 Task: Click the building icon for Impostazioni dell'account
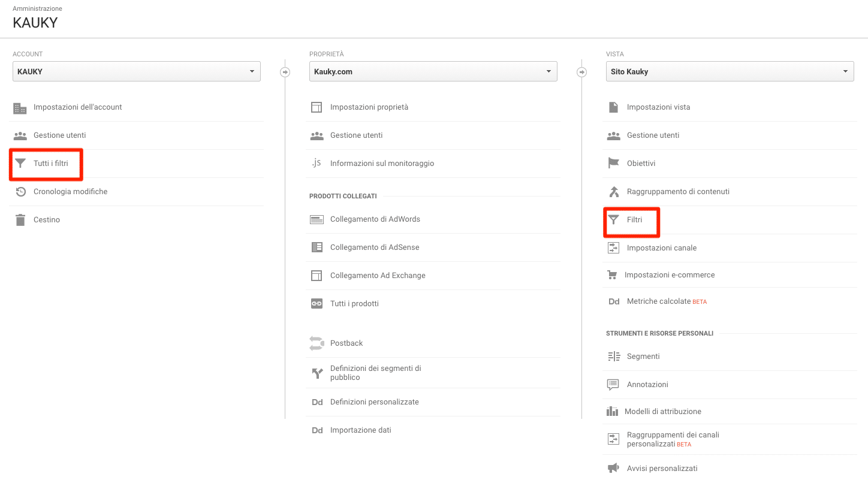[20, 108]
